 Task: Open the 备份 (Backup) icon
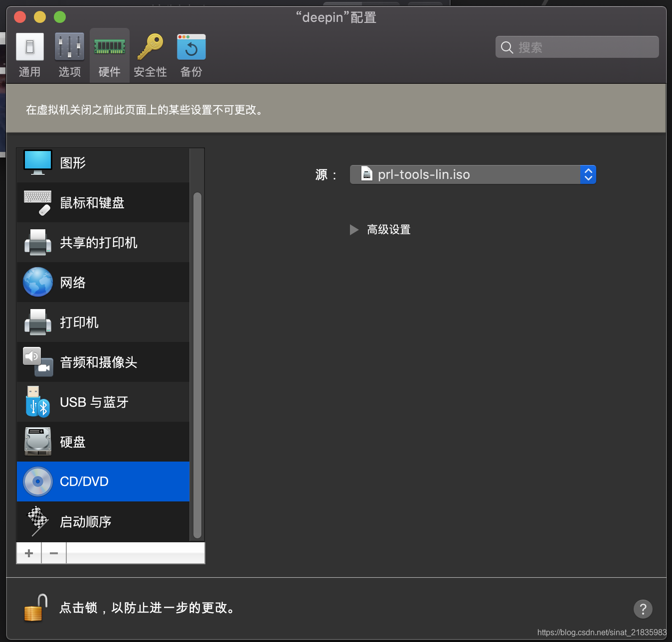[191, 47]
